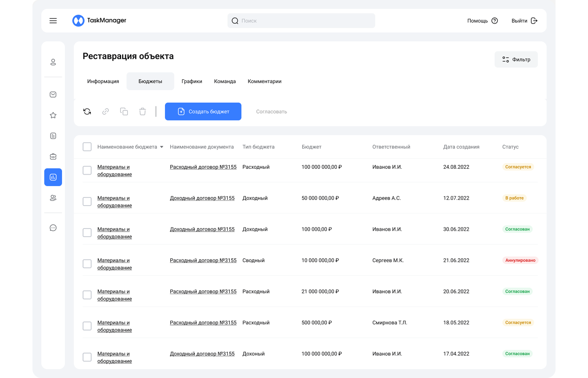Open Материалы и оборудование in Смирнова Т.Л. row

point(114,326)
